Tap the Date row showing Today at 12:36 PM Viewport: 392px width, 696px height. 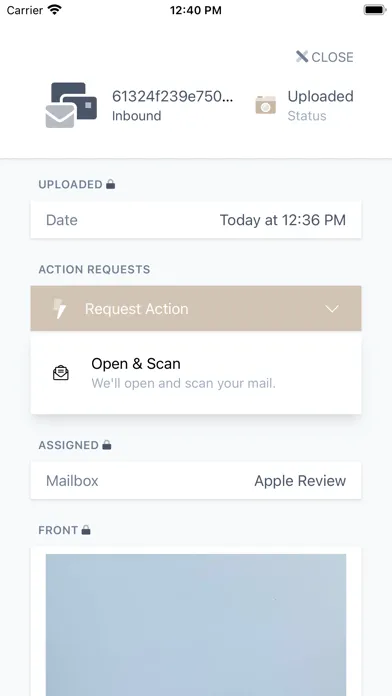[196, 220]
